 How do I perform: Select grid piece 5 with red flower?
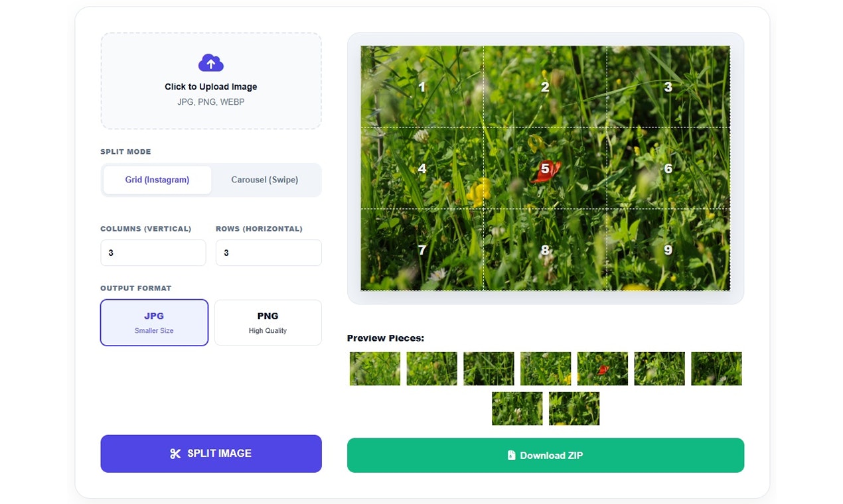click(x=546, y=168)
